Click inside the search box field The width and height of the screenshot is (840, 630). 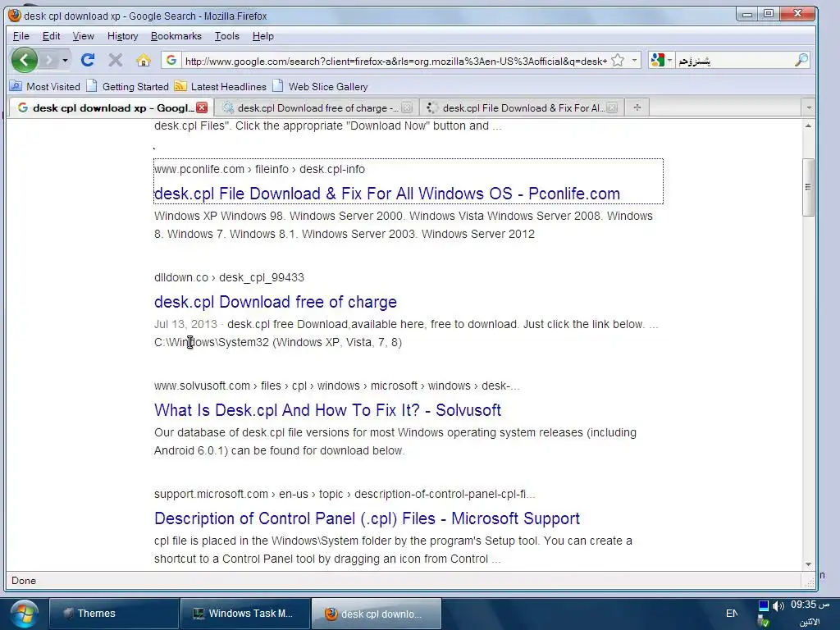[734, 61]
